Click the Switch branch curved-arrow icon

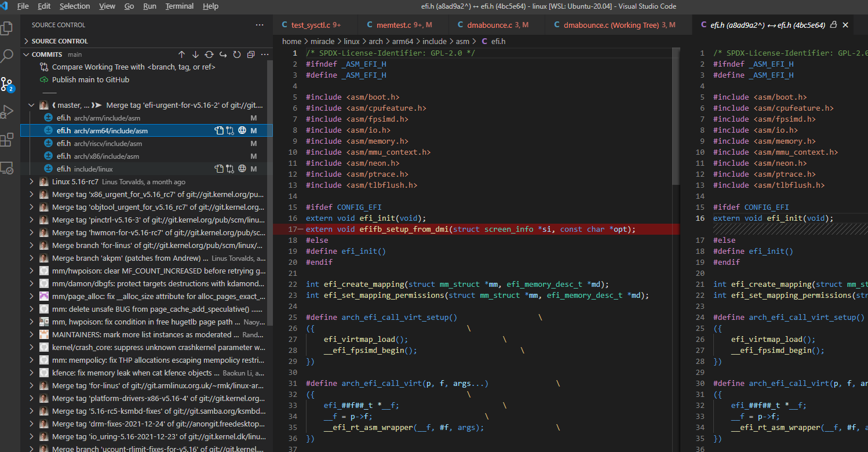coord(223,54)
